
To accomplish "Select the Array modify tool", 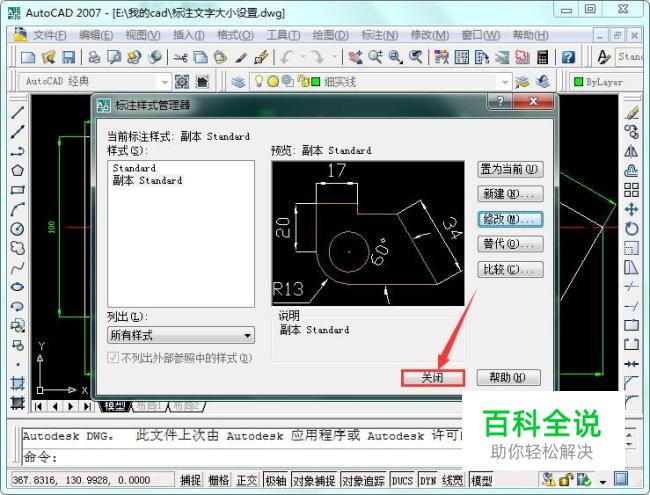I will tap(631, 190).
